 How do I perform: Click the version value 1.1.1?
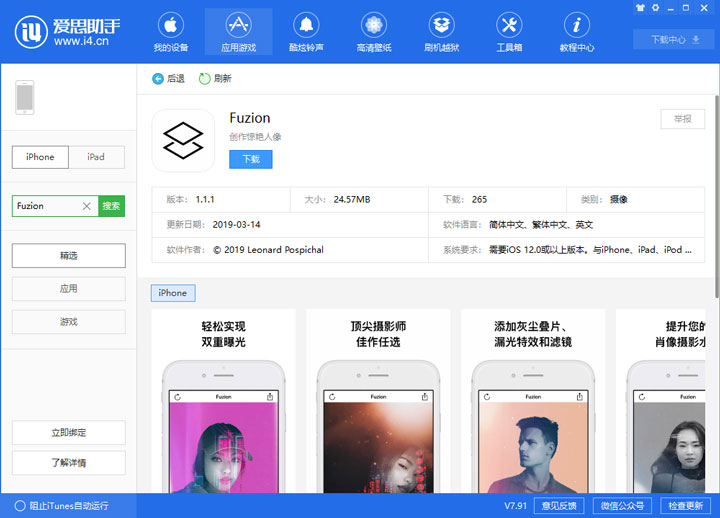tap(205, 200)
